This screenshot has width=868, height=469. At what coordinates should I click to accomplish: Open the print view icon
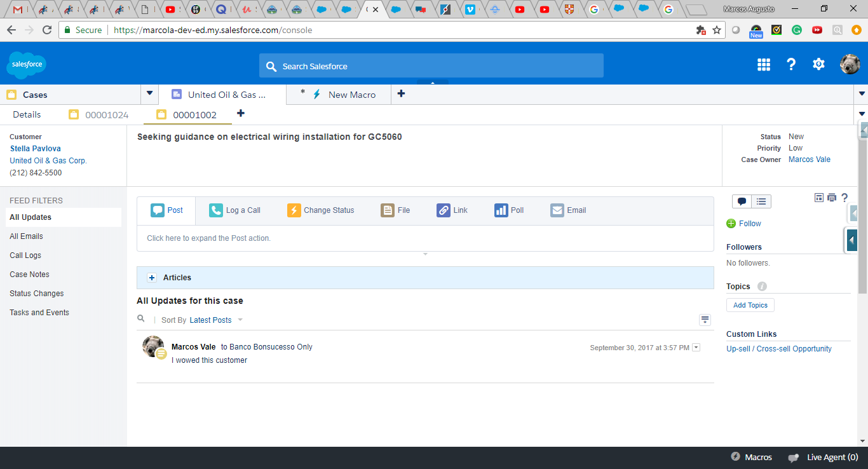(x=832, y=198)
